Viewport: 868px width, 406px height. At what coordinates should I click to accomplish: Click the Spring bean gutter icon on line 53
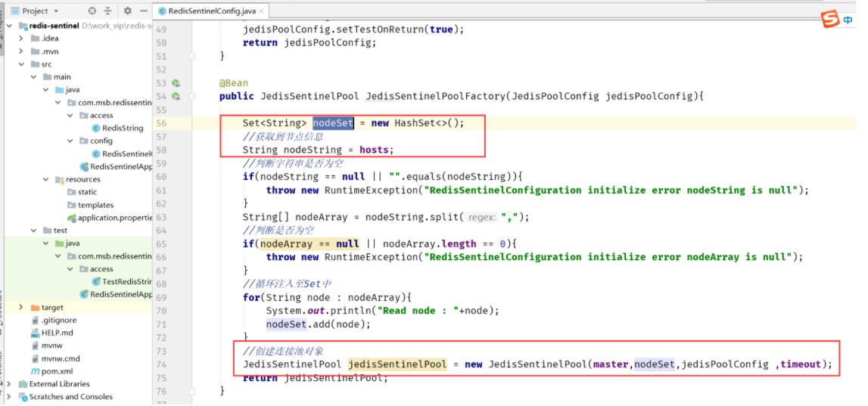[176, 83]
